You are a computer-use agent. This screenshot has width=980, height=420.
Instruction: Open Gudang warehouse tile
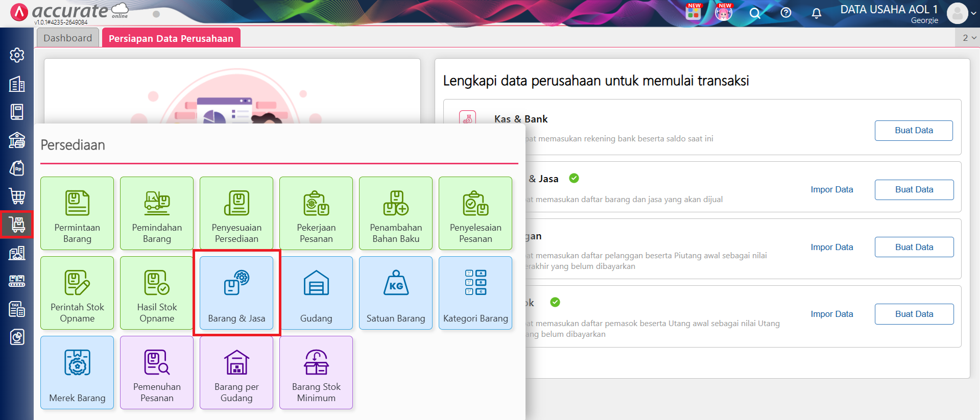[x=316, y=293]
